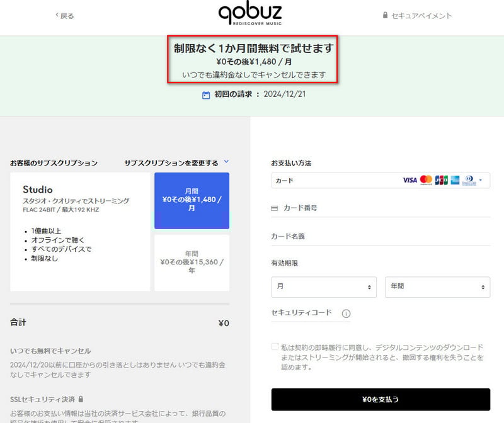504x423 pixels.
Task: Click the いつでも無料でキャンセル heading
Action: coord(50,351)
